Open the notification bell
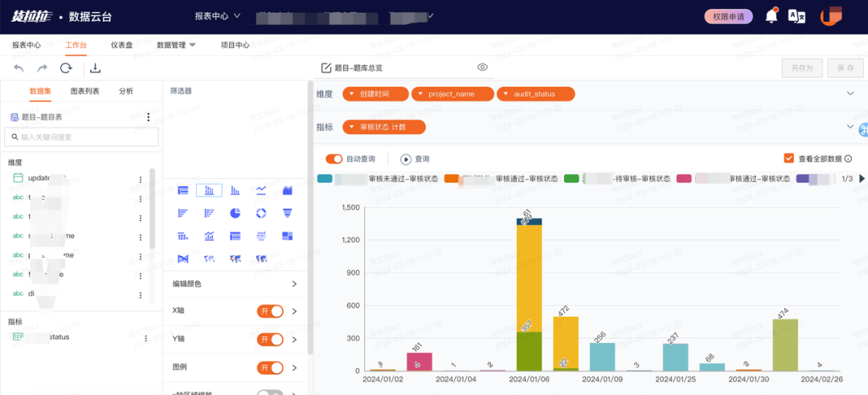 [x=771, y=17]
